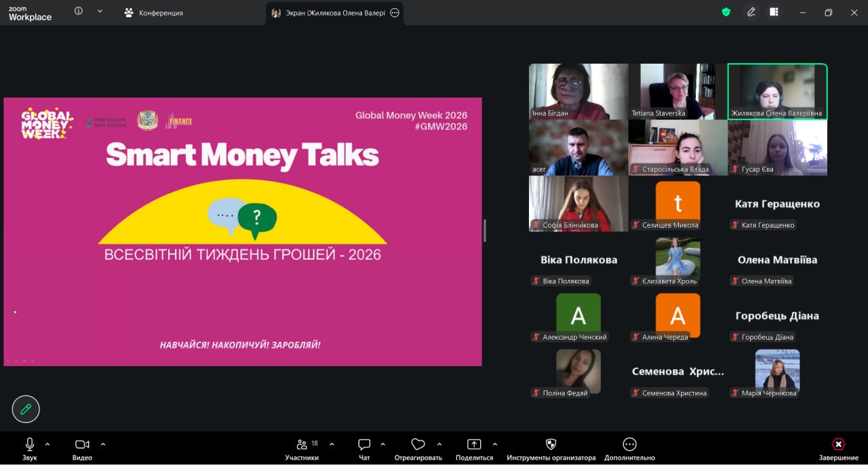Open the annotation pencil in the title bar

click(751, 12)
